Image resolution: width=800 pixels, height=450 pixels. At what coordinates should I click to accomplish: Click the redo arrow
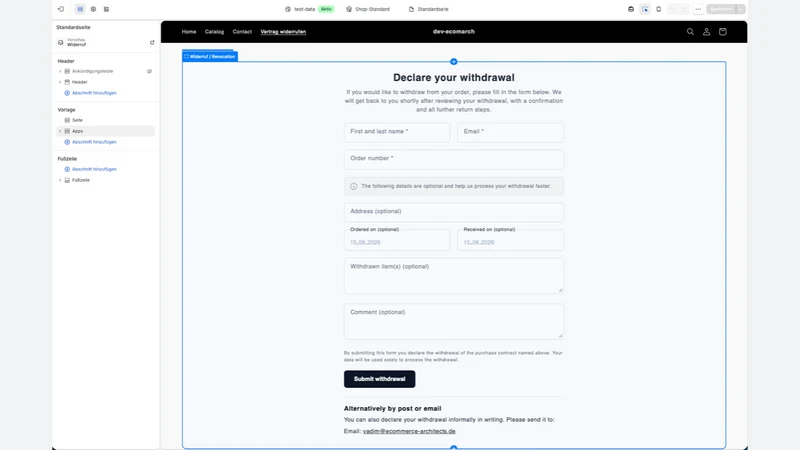click(x=685, y=9)
